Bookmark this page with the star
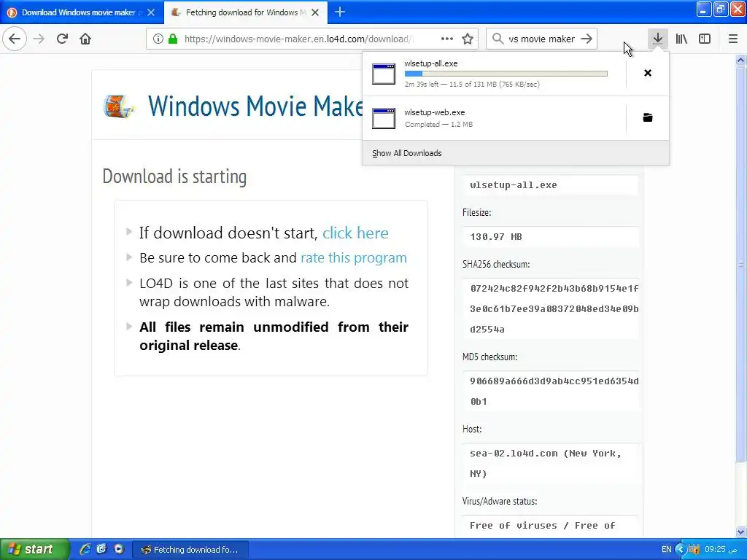Image resolution: width=747 pixels, height=560 pixels. click(x=468, y=39)
